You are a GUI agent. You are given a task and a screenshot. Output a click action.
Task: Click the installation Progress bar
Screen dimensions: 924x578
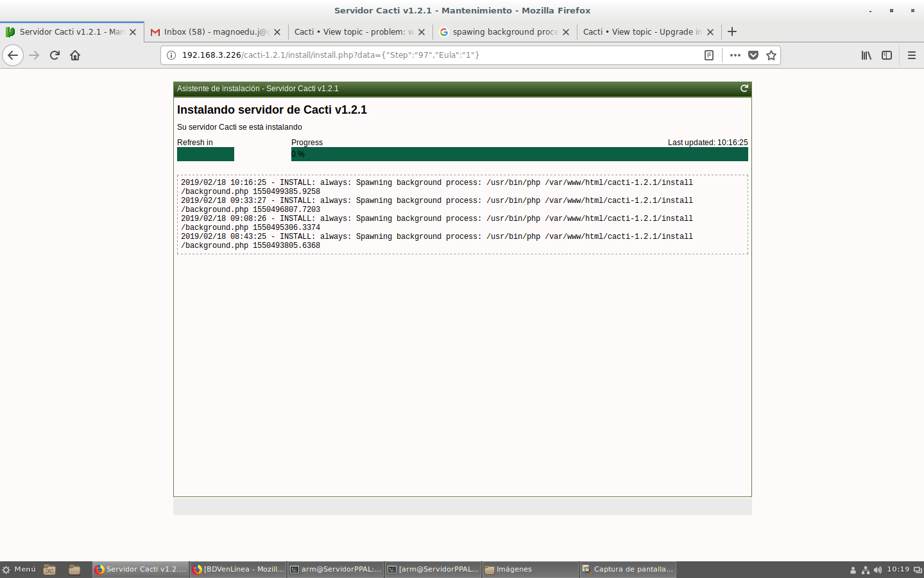click(519, 154)
